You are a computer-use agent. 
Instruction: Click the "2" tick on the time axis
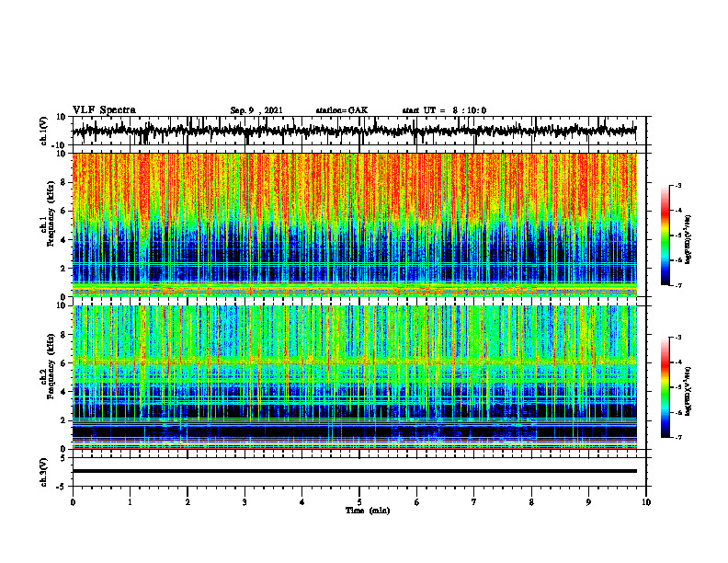click(x=188, y=502)
